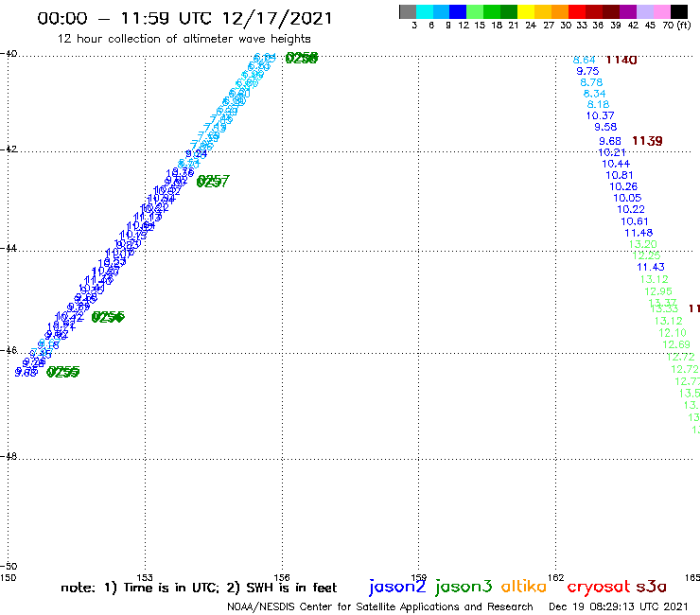Click the gray swatch in the color legend
This screenshot has height=615, width=700.
(x=408, y=11)
